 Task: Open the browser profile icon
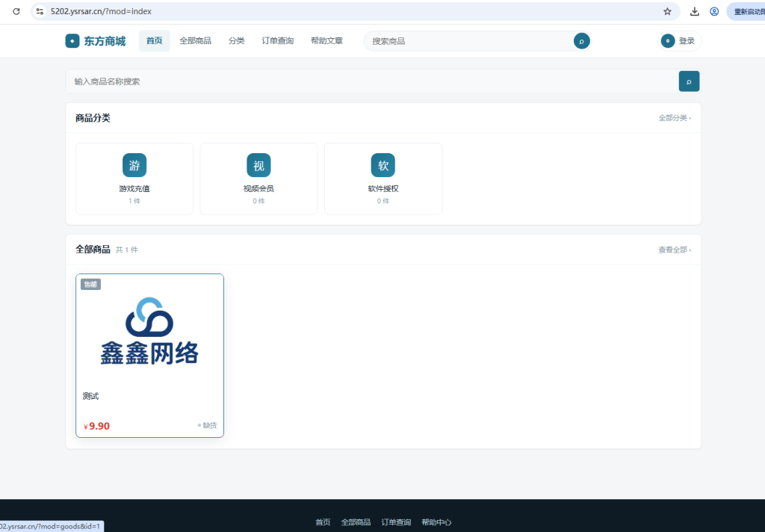pos(713,11)
